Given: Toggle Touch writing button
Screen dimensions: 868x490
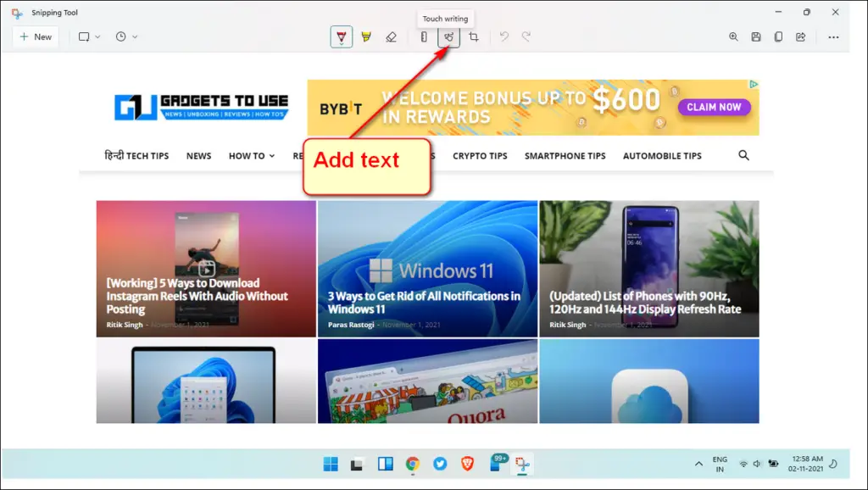Looking at the screenshot, I should [x=448, y=37].
